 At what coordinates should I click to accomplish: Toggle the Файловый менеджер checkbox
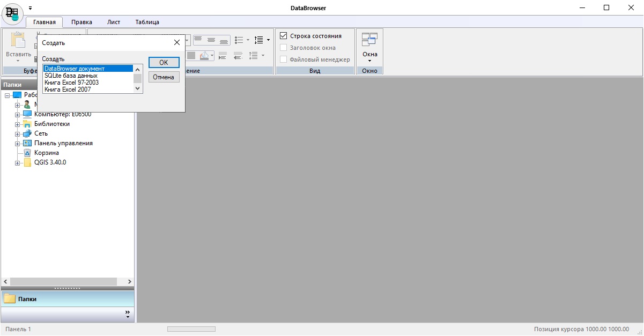[x=284, y=59]
